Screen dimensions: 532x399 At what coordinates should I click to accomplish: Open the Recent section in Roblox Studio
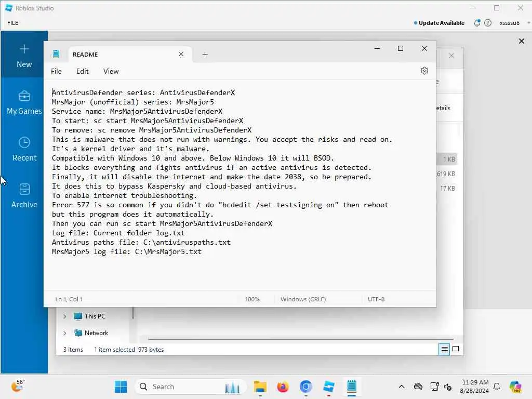click(x=24, y=149)
